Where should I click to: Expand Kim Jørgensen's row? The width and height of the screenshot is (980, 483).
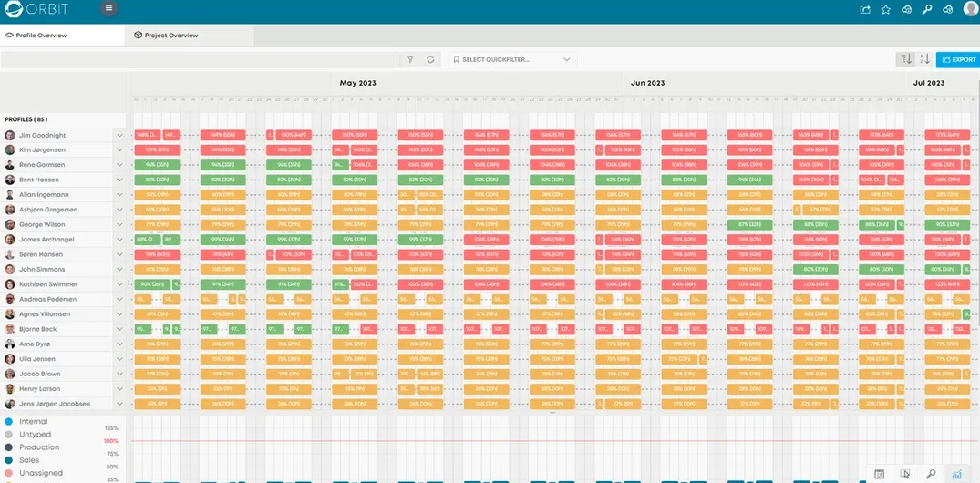point(119,150)
